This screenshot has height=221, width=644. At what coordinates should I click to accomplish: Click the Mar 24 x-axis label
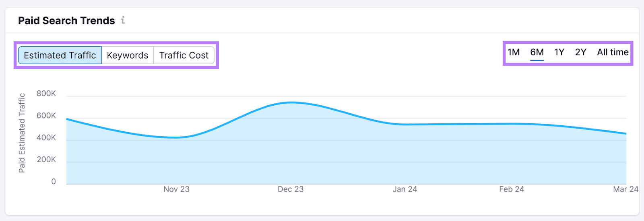point(625,189)
